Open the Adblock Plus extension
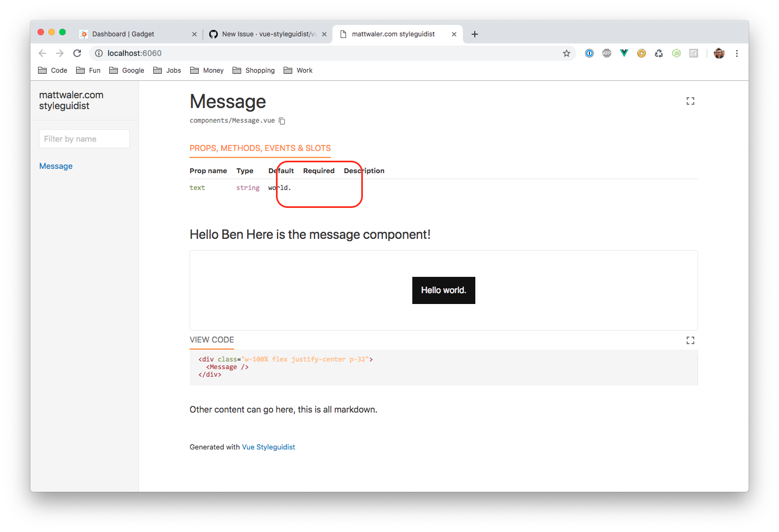 point(607,53)
